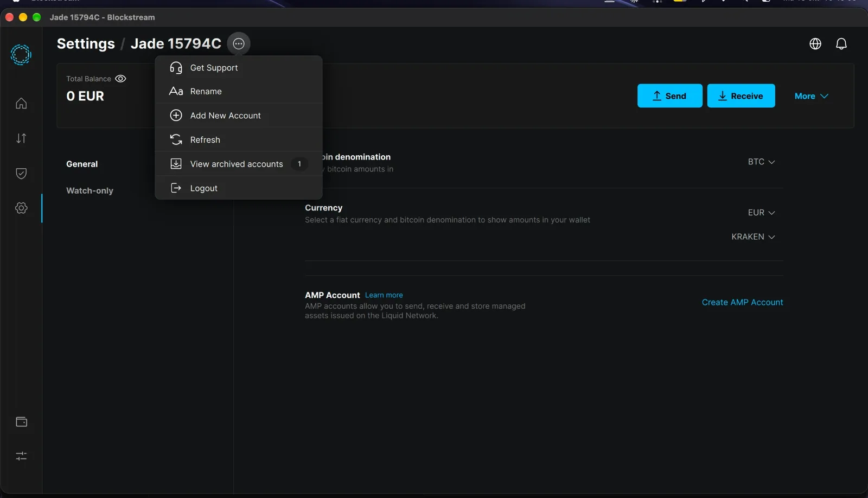Image resolution: width=868 pixels, height=498 pixels.
Task: Click the wallet options ellipsis button
Action: [x=239, y=44]
